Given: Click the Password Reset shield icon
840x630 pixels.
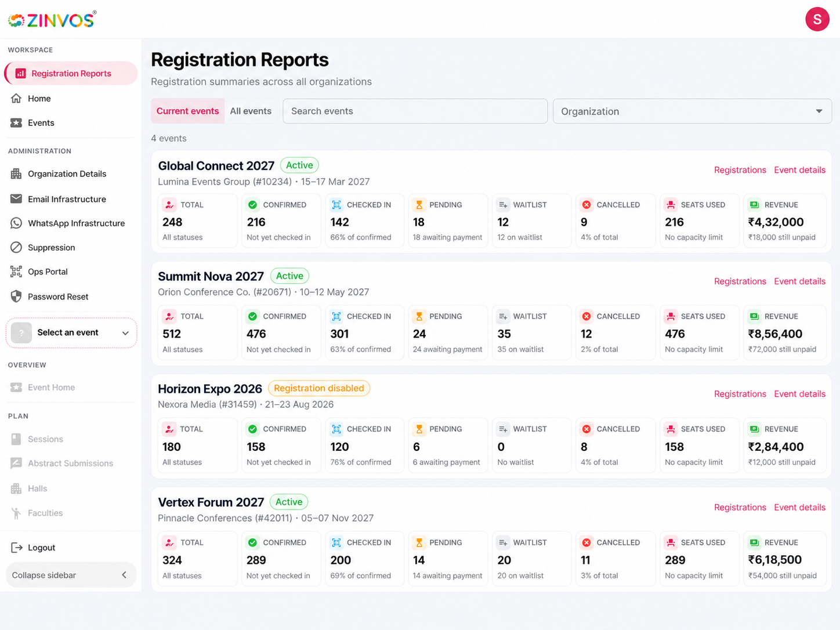Looking at the screenshot, I should point(16,296).
